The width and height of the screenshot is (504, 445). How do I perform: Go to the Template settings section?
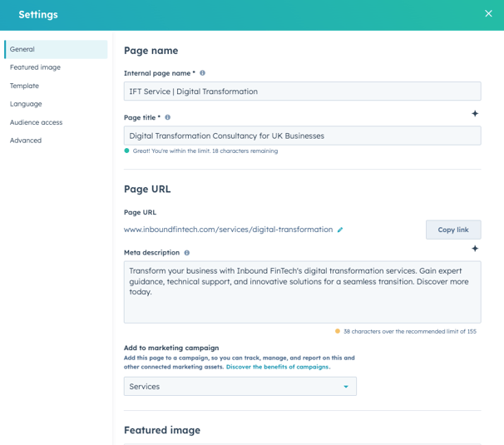(x=24, y=86)
